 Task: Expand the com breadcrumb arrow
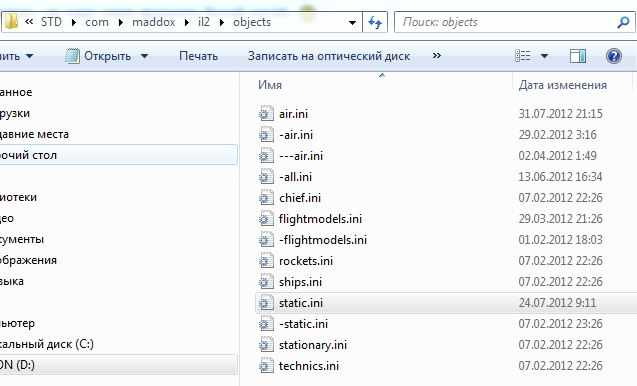pos(121,22)
